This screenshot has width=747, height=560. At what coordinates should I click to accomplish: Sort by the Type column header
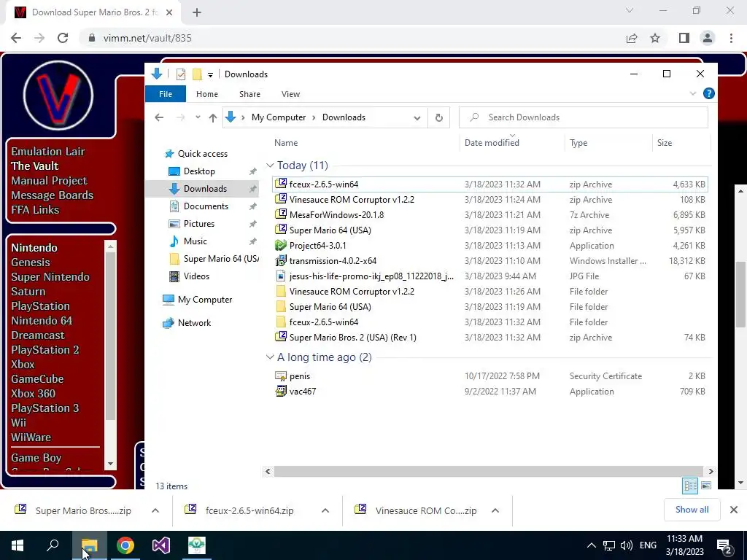tap(578, 143)
